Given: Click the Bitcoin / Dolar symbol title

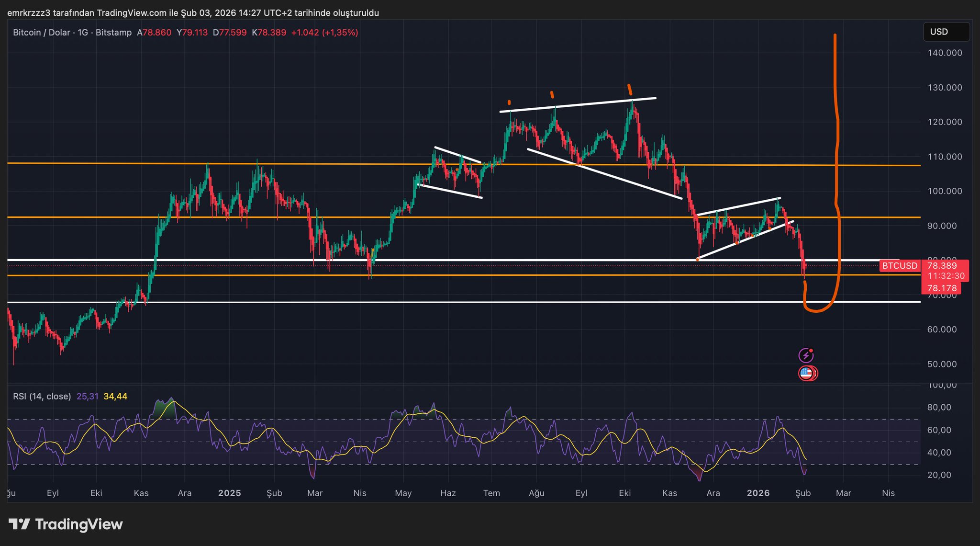Looking at the screenshot, I should (42, 33).
